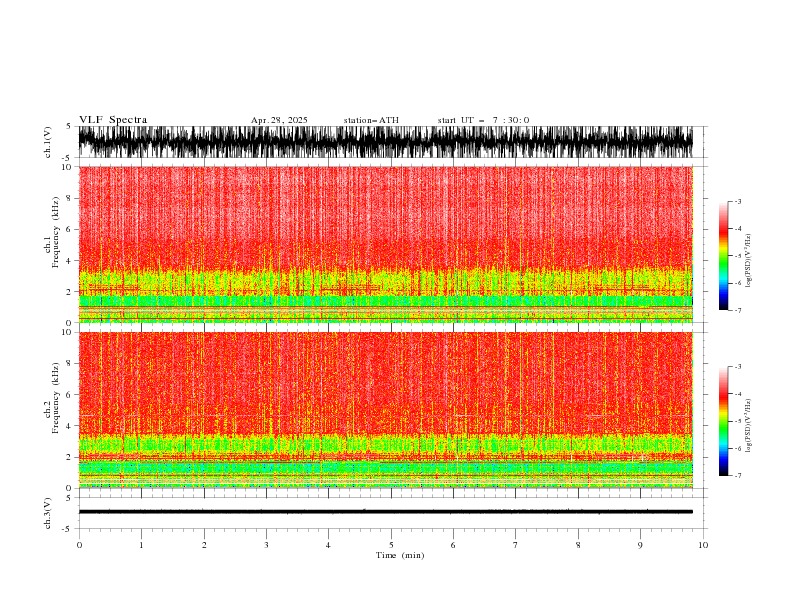
Task: Click the time axis tick label '8'
Action: (x=578, y=545)
